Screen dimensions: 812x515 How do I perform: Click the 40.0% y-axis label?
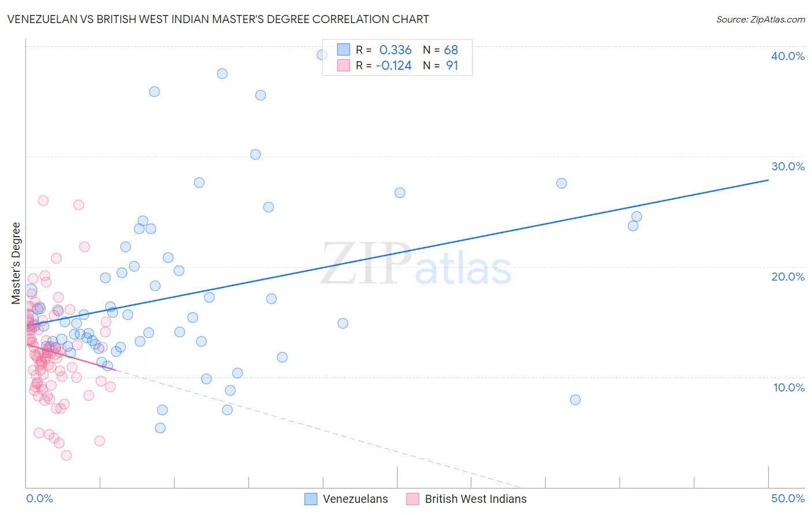[x=788, y=56]
